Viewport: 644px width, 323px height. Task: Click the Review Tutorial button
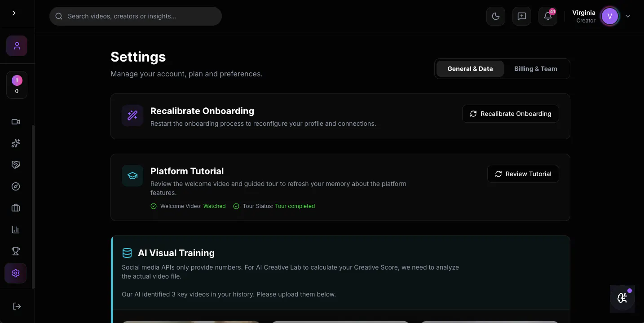tap(523, 174)
